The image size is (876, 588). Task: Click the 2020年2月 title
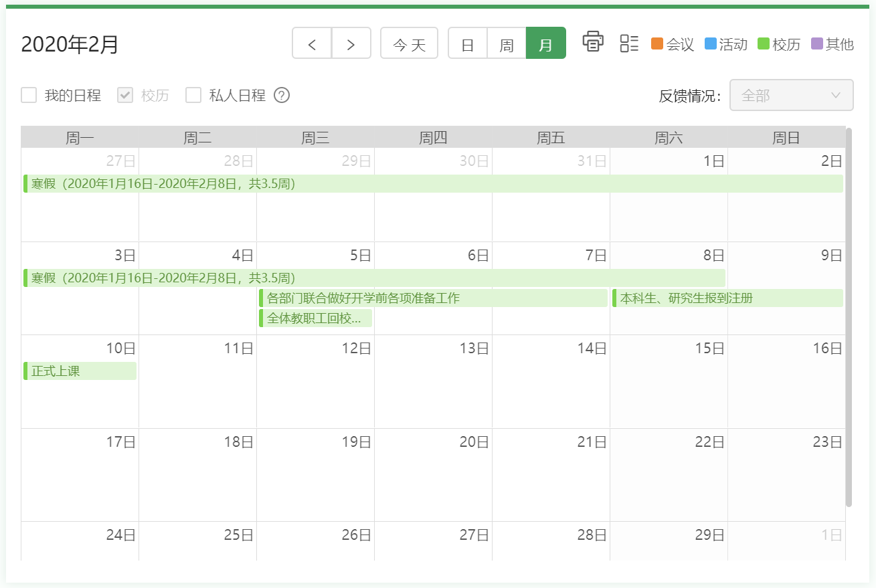[70, 44]
